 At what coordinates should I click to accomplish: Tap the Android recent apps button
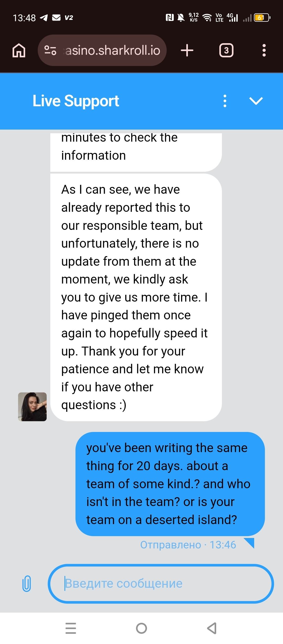70,628
